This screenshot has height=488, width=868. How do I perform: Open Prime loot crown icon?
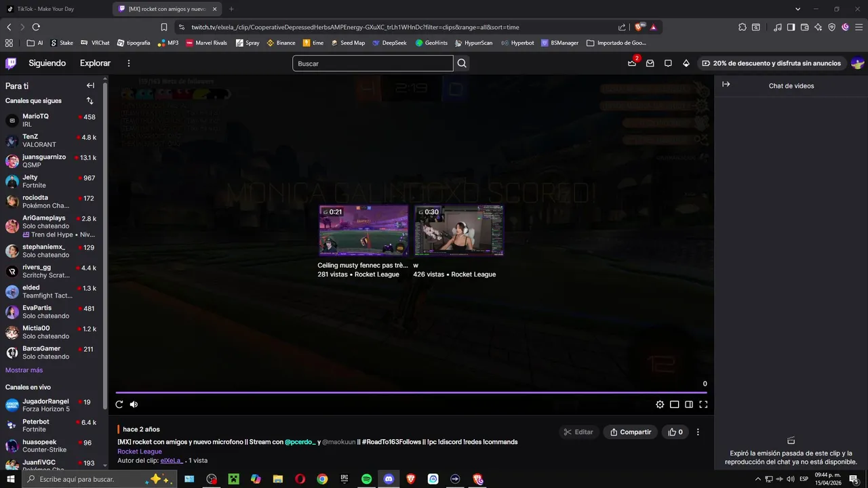coord(632,63)
